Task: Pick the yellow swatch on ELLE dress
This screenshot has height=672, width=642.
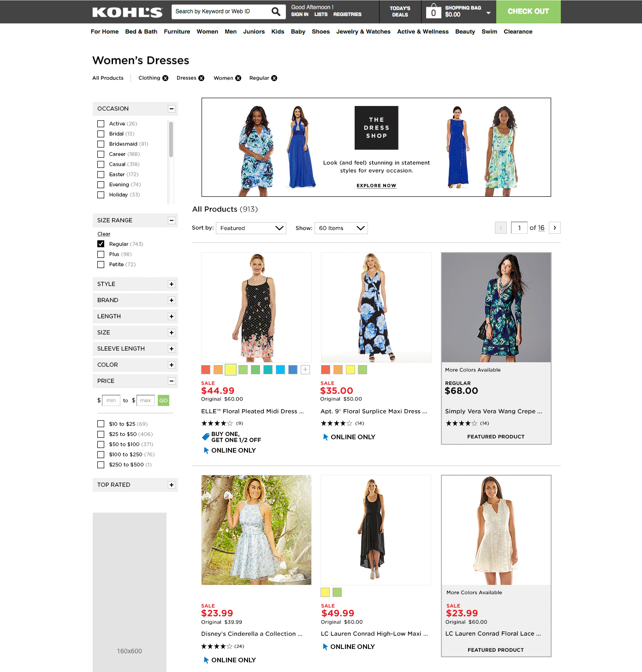Action: pos(231,370)
